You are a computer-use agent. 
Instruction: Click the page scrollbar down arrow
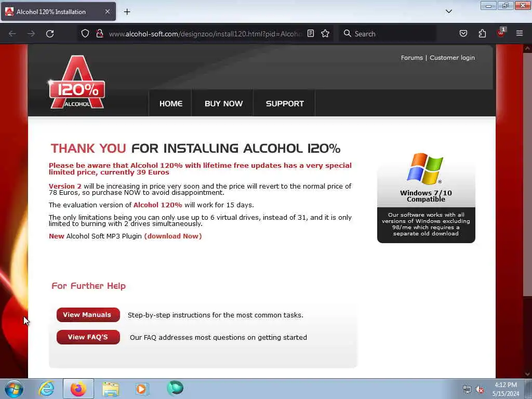click(527, 374)
